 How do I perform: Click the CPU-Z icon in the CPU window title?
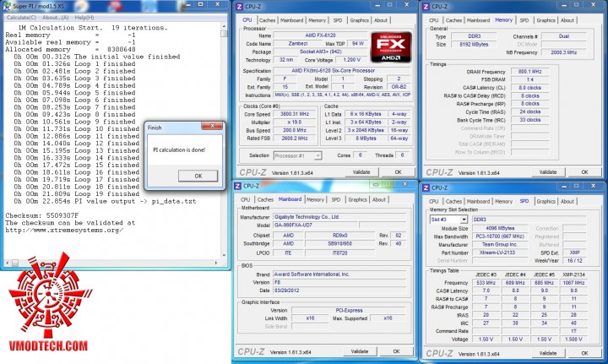point(239,7)
